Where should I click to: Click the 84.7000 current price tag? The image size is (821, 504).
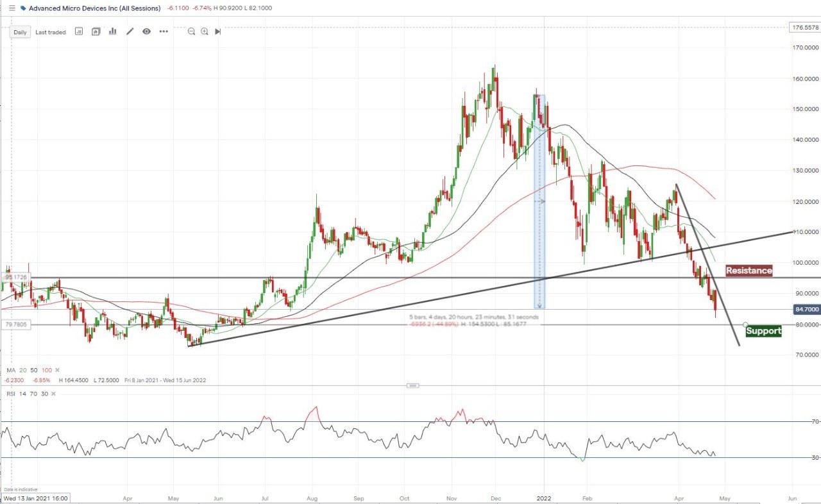(807, 309)
